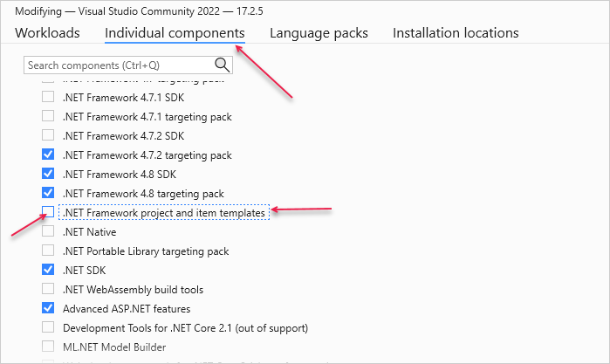Click the search magnifier icon
The image size is (610, 364).
pyautogui.click(x=223, y=65)
